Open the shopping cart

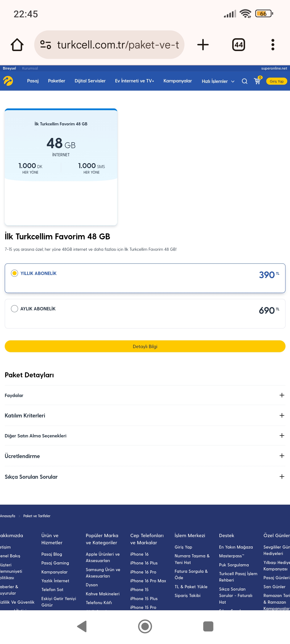pos(257,80)
